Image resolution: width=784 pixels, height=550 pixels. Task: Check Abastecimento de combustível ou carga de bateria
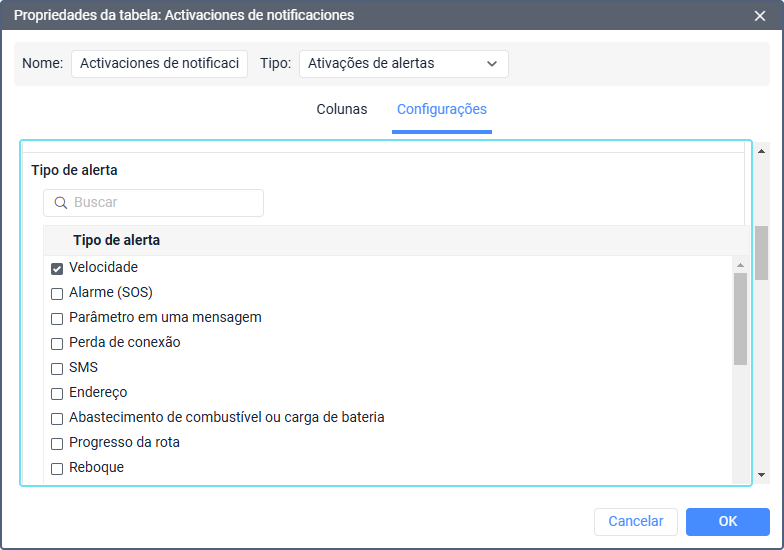click(x=57, y=418)
